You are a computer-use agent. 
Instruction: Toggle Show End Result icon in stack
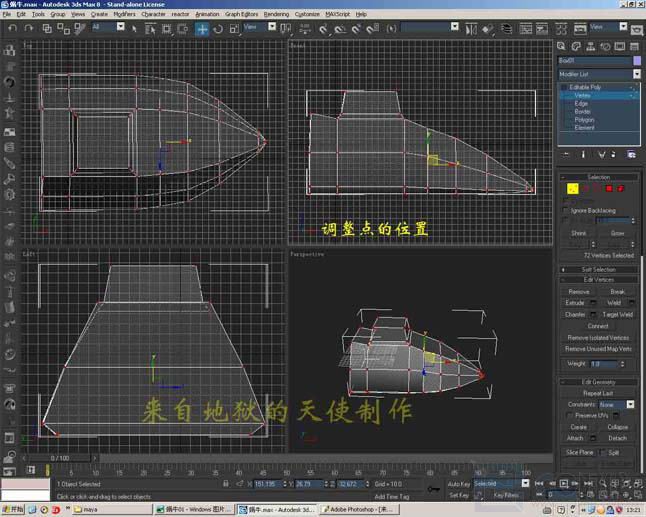(x=583, y=154)
